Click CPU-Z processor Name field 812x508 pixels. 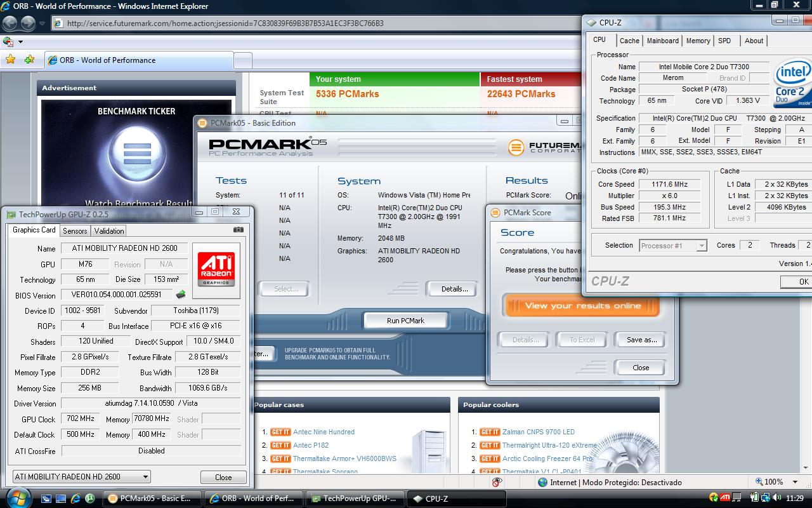pos(704,67)
